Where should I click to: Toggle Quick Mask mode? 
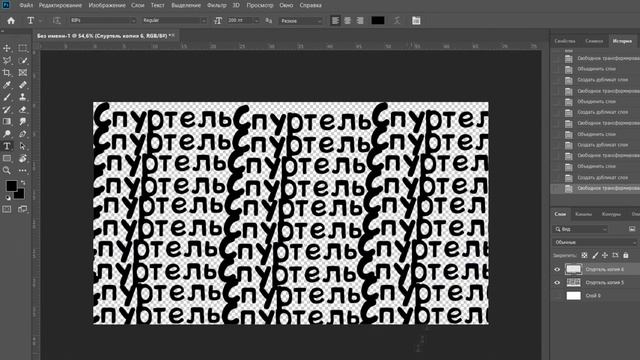click(x=7, y=209)
